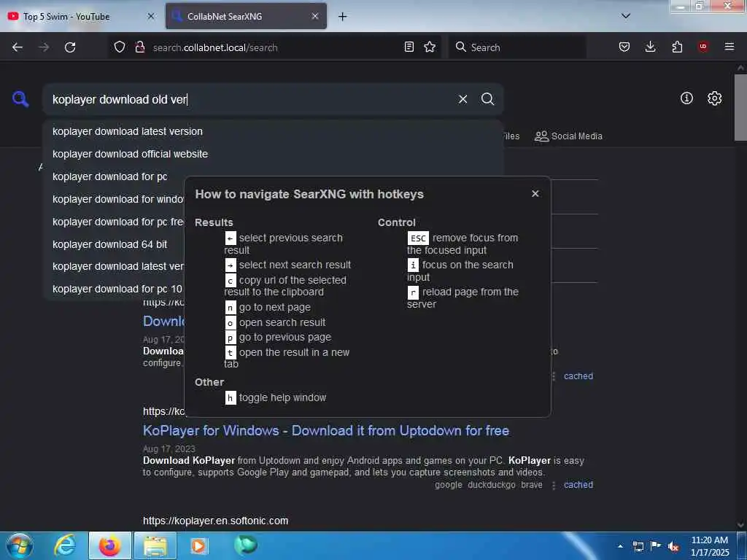Choose suggestion koplayer download for pc
Screen dimensions: 747x560
pyautogui.click(x=109, y=176)
